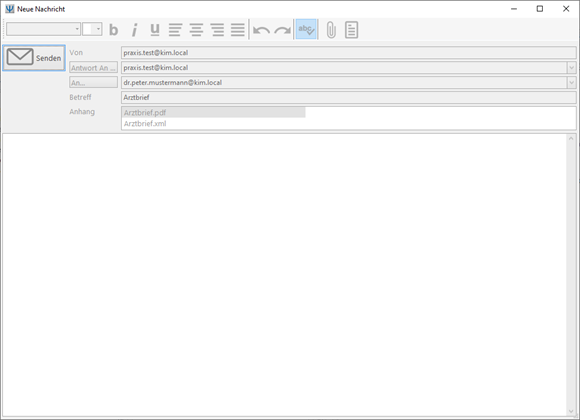Align message text to the right

pyautogui.click(x=217, y=30)
